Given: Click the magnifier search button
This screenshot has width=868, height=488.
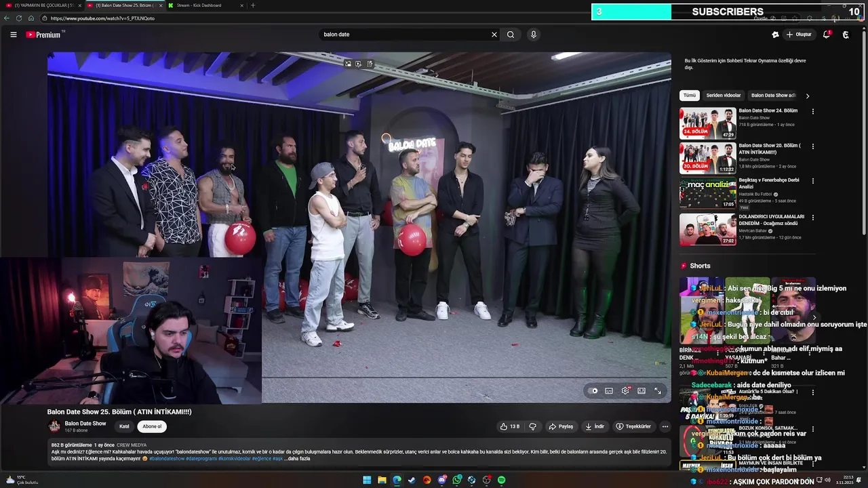Looking at the screenshot, I should 511,35.
